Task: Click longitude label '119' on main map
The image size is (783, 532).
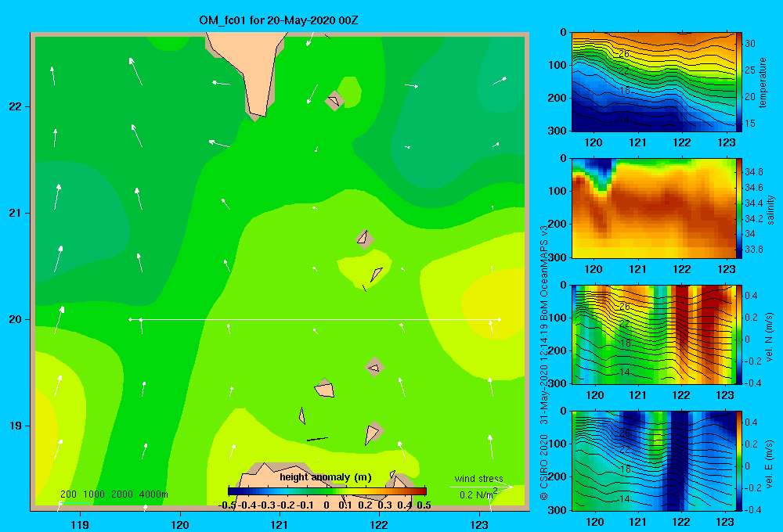Action: [x=80, y=524]
